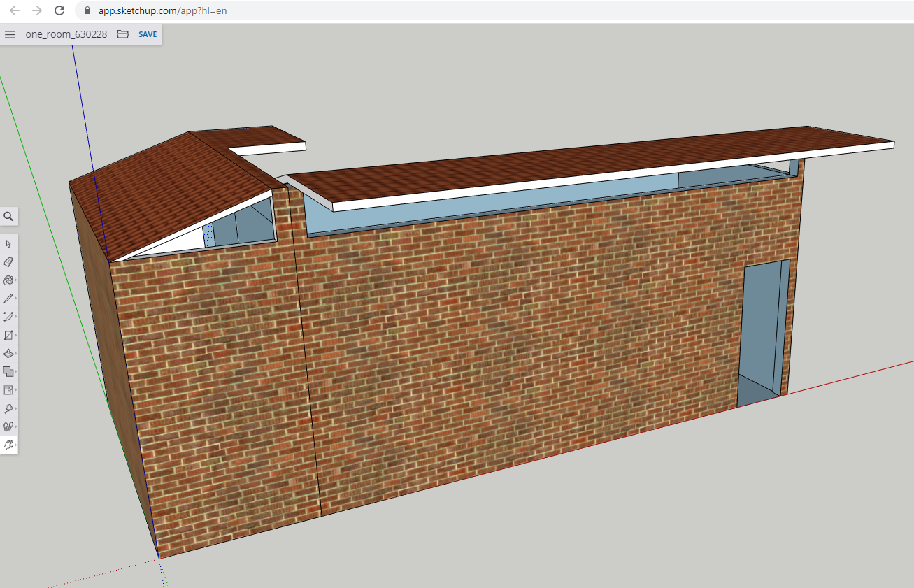Reload the page in browser
914x588 pixels.
(59, 10)
